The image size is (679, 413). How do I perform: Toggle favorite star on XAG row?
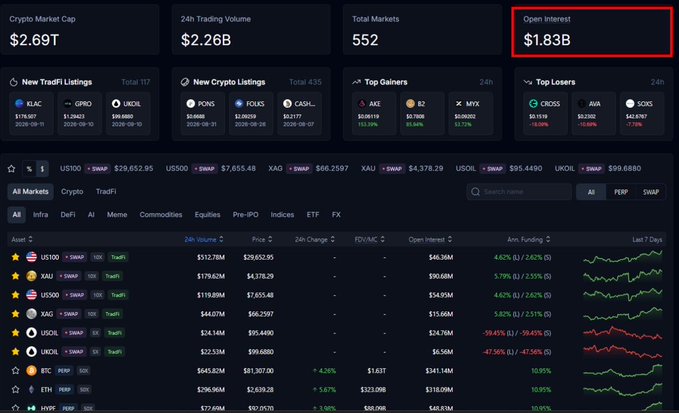pyautogui.click(x=16, y=314)
